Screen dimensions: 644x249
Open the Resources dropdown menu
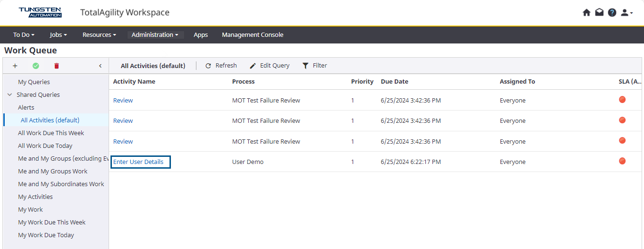(99, 34)
